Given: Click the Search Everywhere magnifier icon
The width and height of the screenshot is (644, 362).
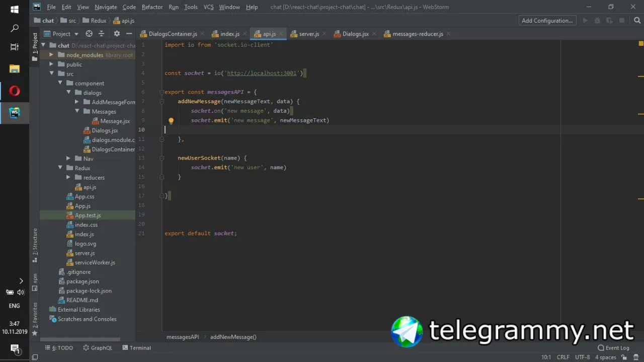Looking at the screenshot, I should (636, 21).
